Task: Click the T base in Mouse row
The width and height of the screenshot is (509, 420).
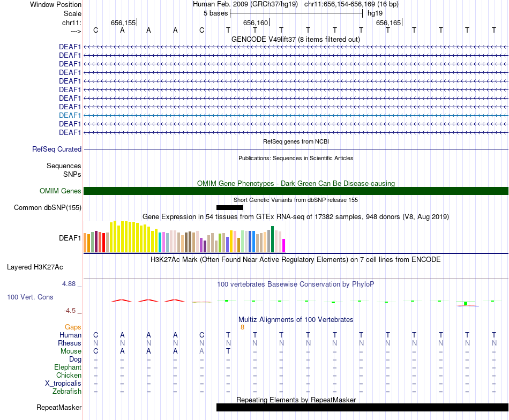Action: [228, 351]
